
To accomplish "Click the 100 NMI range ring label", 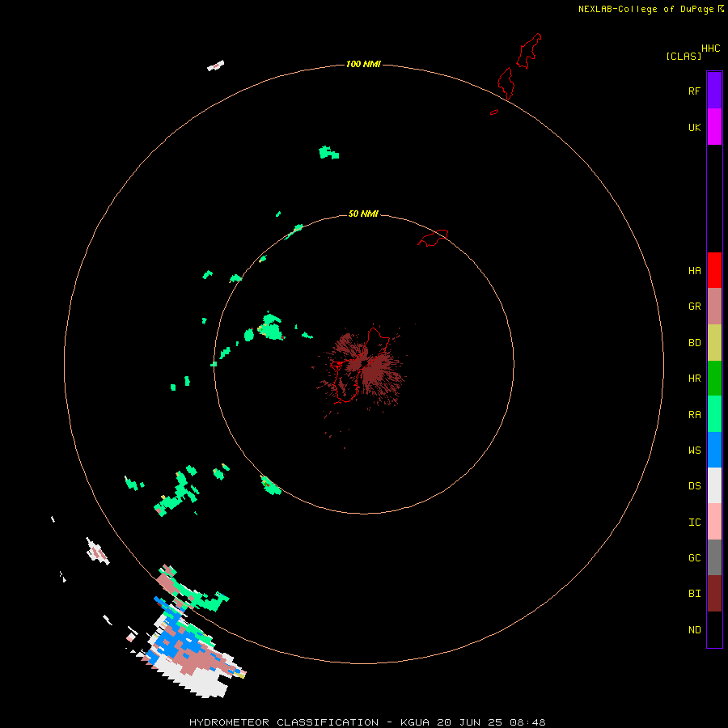I will coord(363,64).
